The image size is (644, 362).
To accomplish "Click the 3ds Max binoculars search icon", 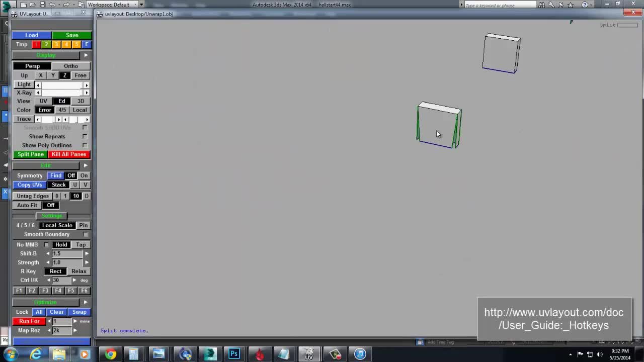I will point(542,5).
